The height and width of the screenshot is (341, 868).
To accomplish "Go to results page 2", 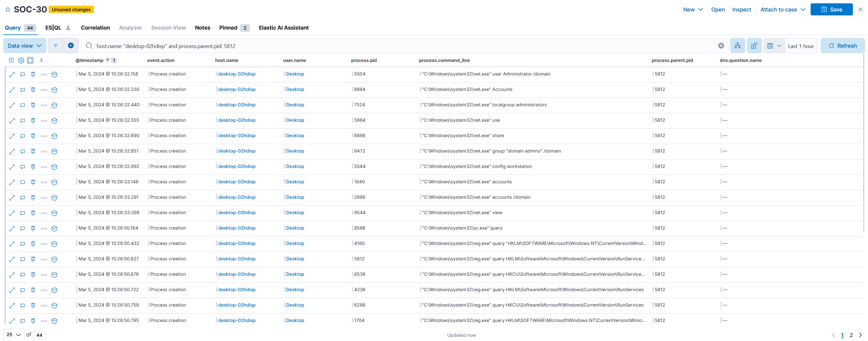I will (851, 335).
